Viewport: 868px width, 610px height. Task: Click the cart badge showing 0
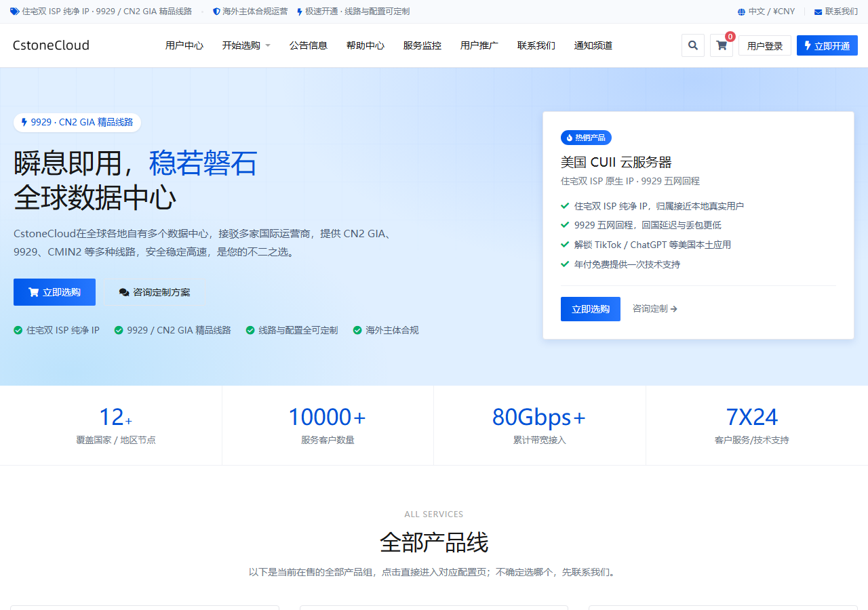pyautogui.click(x=730, y=37)
